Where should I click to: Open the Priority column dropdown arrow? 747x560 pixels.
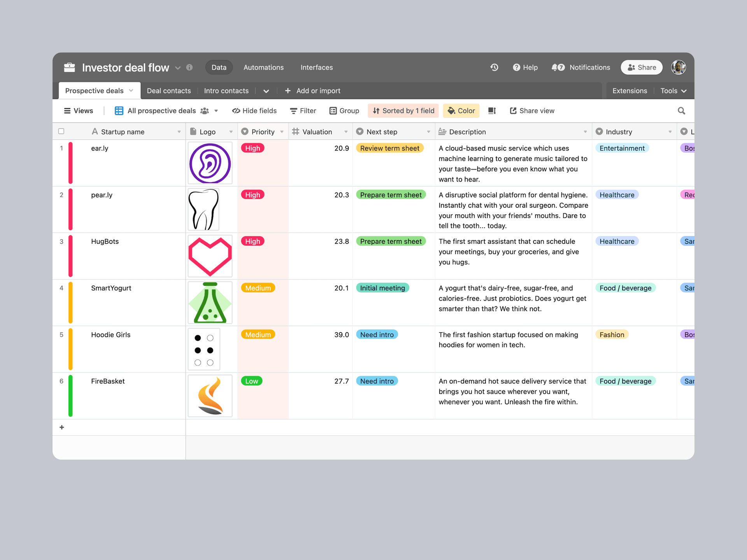(x=282, y=132)
